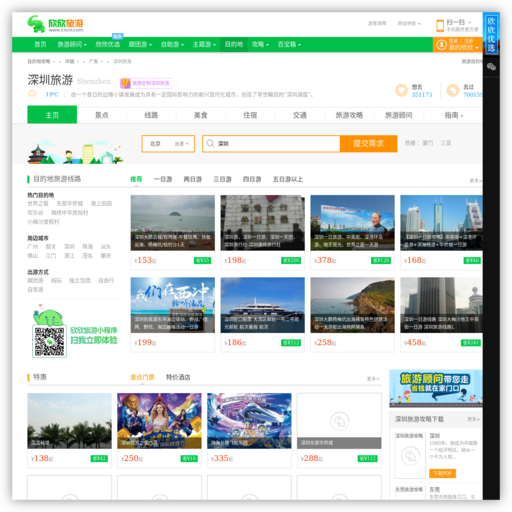Click the 珠海 nearby city link
512x512 pixels.
88,247
